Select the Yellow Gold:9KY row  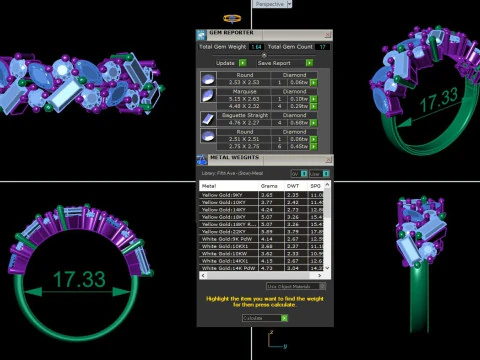click(262, 195)
